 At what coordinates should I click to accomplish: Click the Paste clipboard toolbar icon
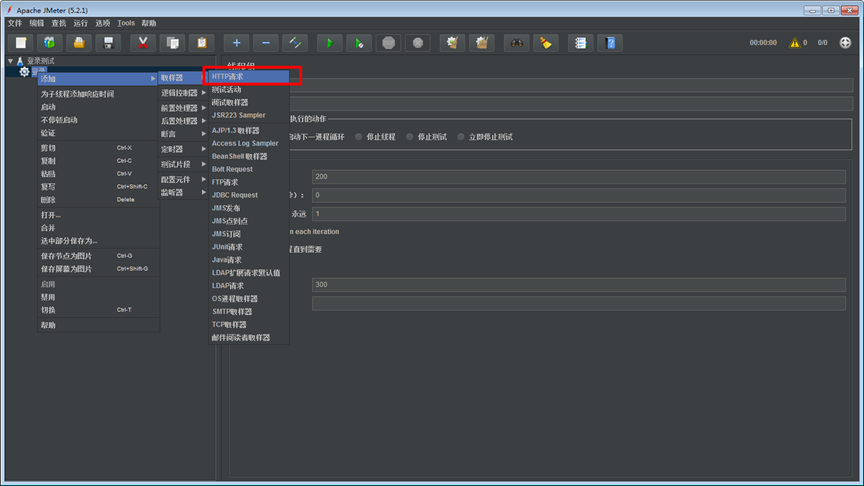point(202,42)
